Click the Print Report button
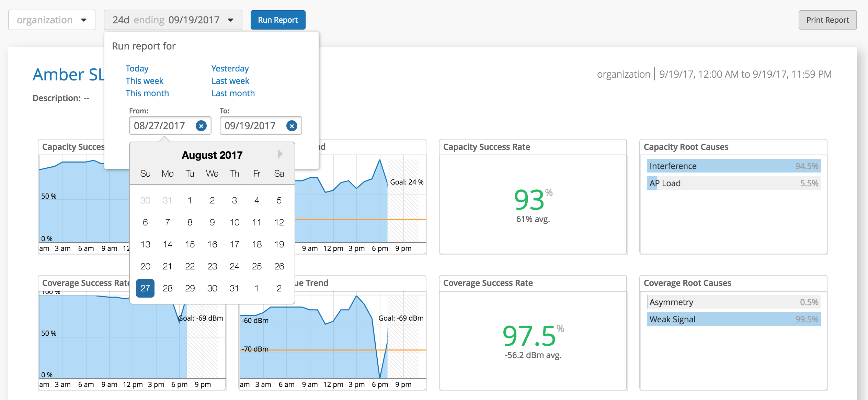 point(827,20)
